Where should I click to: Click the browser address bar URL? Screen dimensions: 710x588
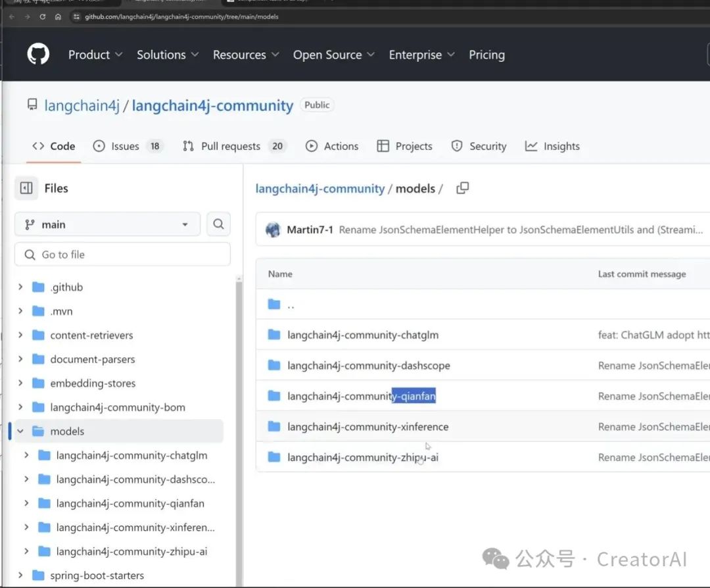coord(181,16)
